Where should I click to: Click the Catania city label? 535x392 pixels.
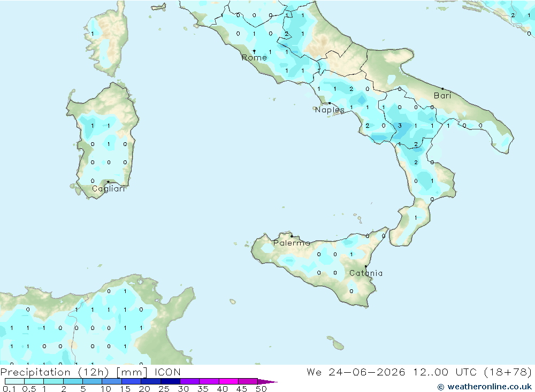366,273
